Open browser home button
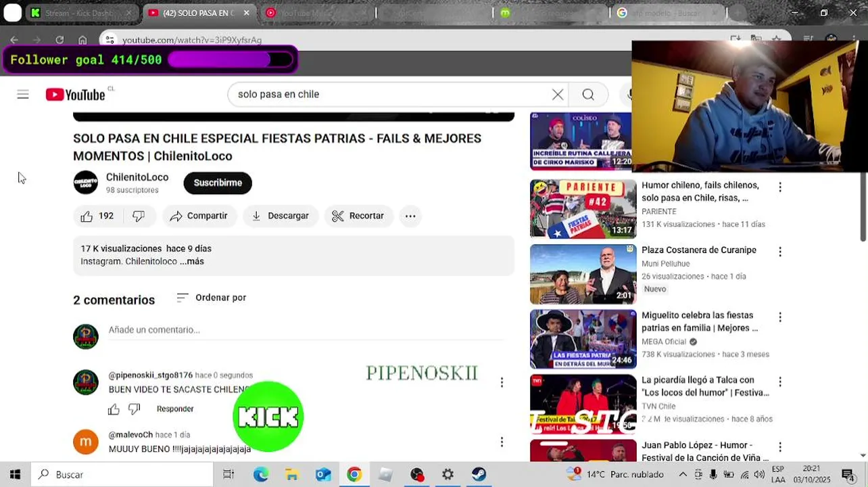This screenshot has width=868, height=487. [82, 40]
